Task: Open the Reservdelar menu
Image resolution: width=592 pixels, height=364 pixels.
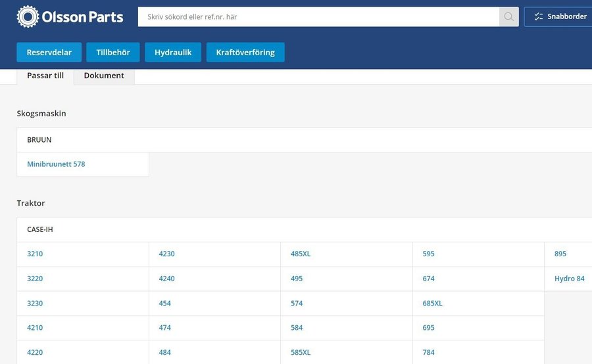Action: (x=49, y=53)
